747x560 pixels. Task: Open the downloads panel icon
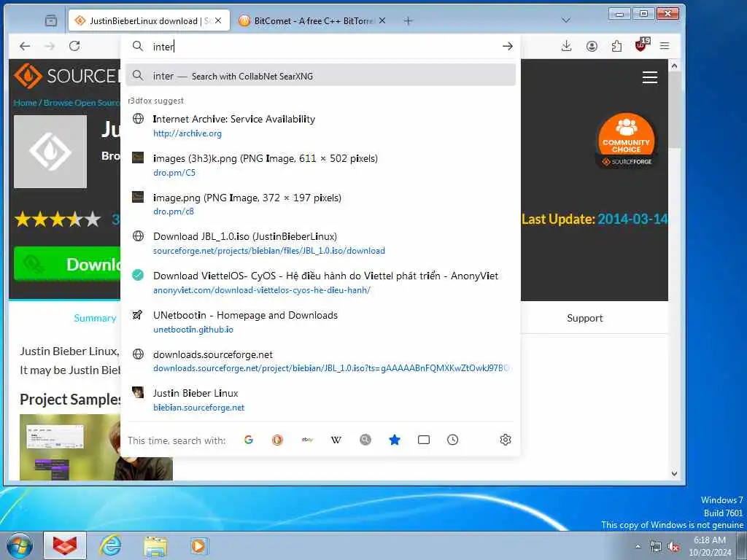[566, 46]
